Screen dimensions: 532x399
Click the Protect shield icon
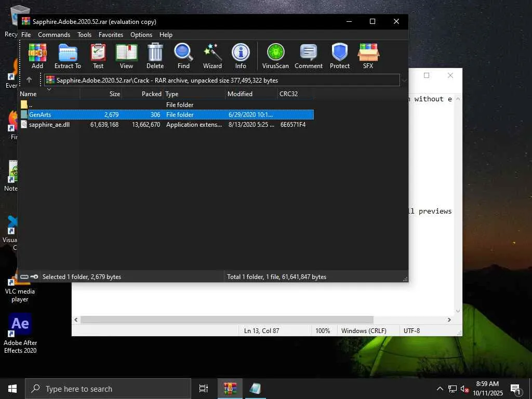coord(340,56)
